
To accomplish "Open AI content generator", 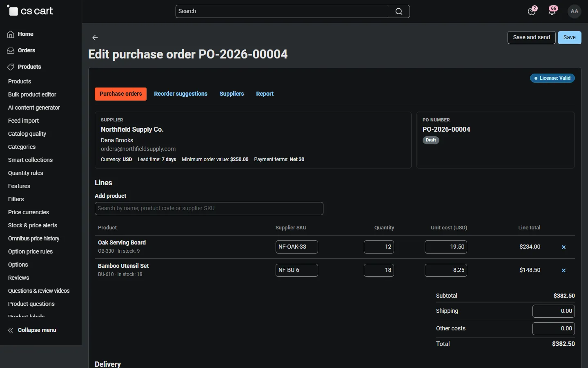I will (x=34, y=108).
